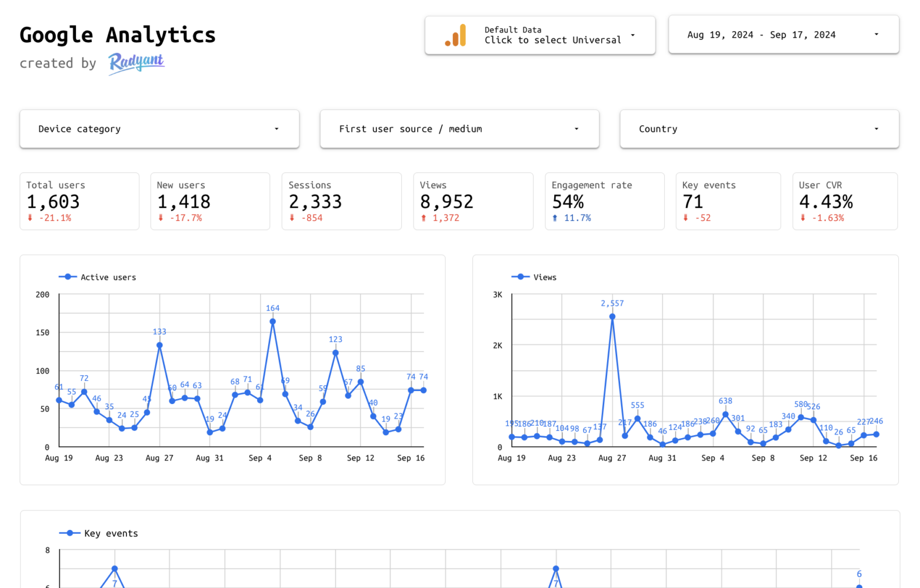
Task: Click the Views chart legend marker
Action: (x=521, y=277)
